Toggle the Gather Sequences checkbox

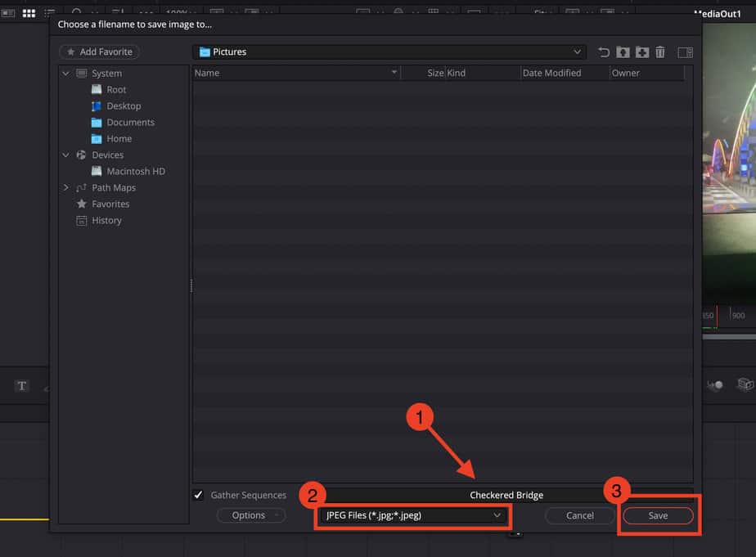point(198,495)
